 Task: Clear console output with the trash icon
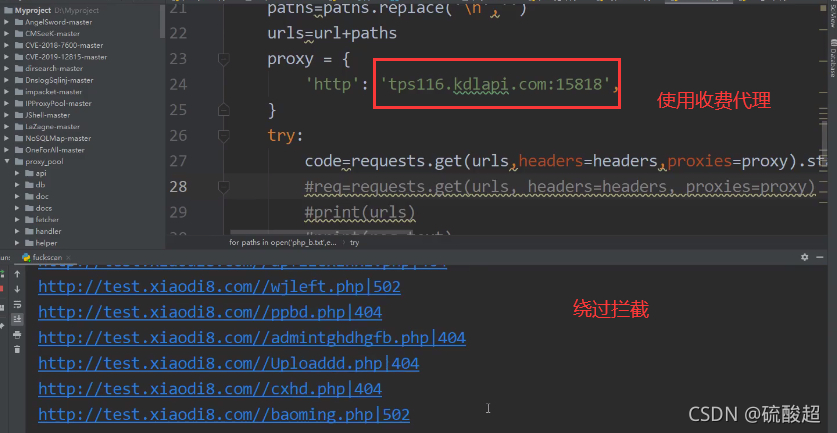(x=17, y=349)
